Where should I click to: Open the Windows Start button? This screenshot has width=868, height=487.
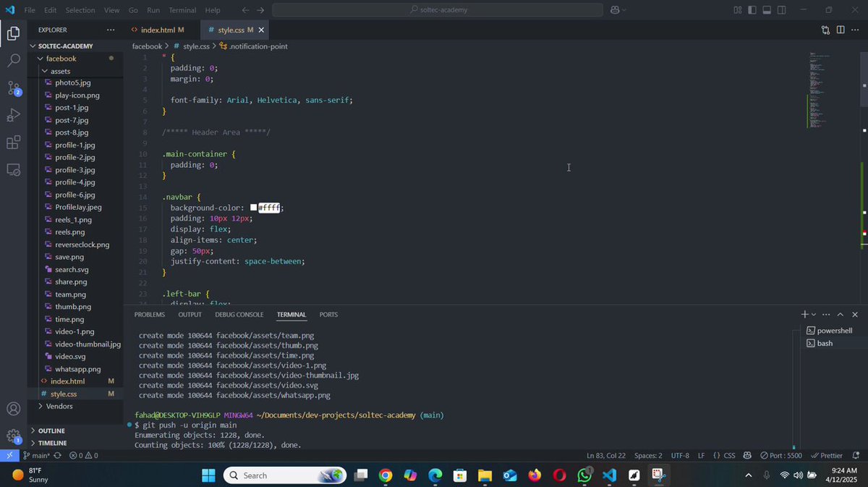click(x=208, y=475)
